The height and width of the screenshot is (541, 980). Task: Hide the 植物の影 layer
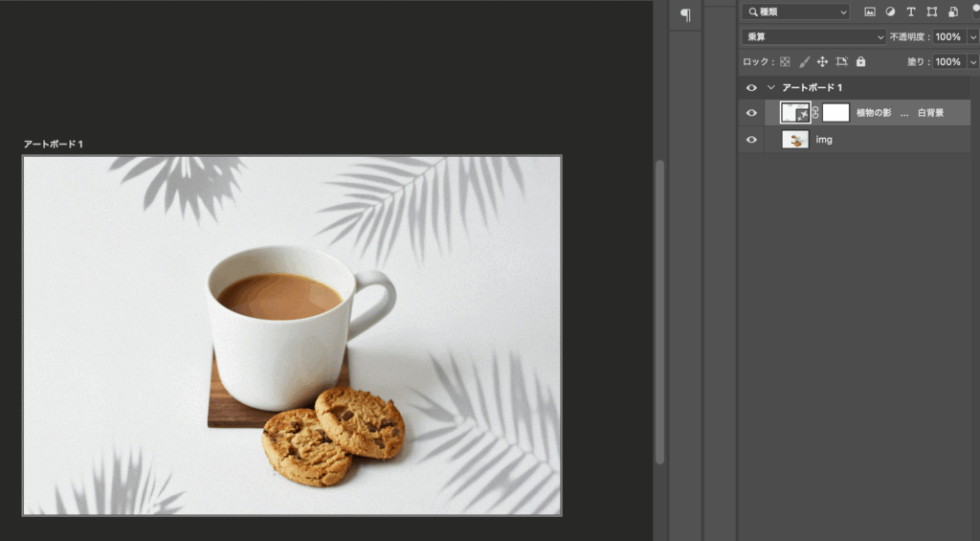pos(751,113)
